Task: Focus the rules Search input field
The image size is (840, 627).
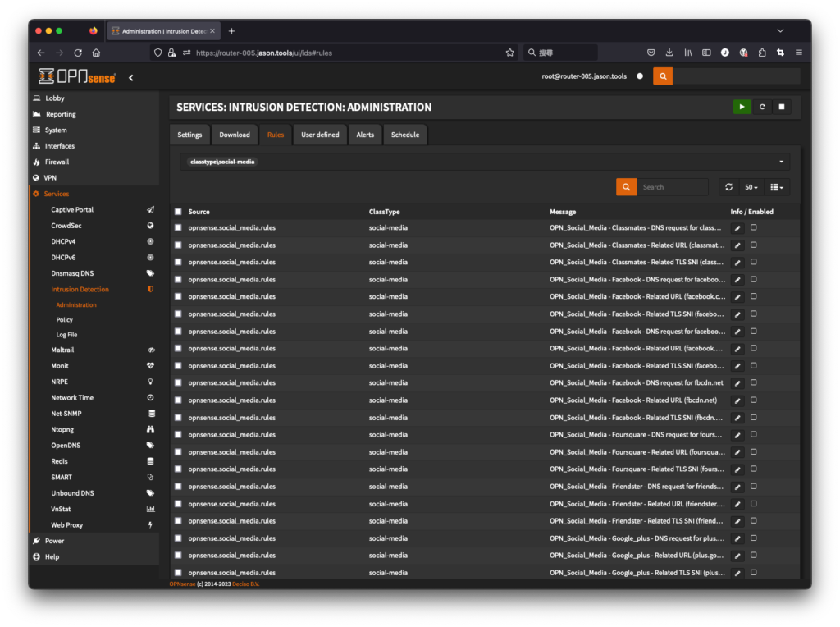Action: click(x=673, y=187)
